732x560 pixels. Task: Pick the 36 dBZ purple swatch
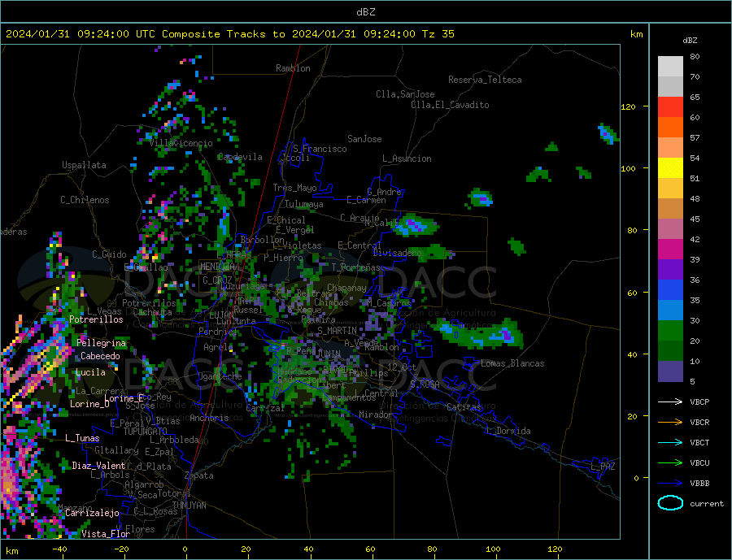[x=670, y=270]
